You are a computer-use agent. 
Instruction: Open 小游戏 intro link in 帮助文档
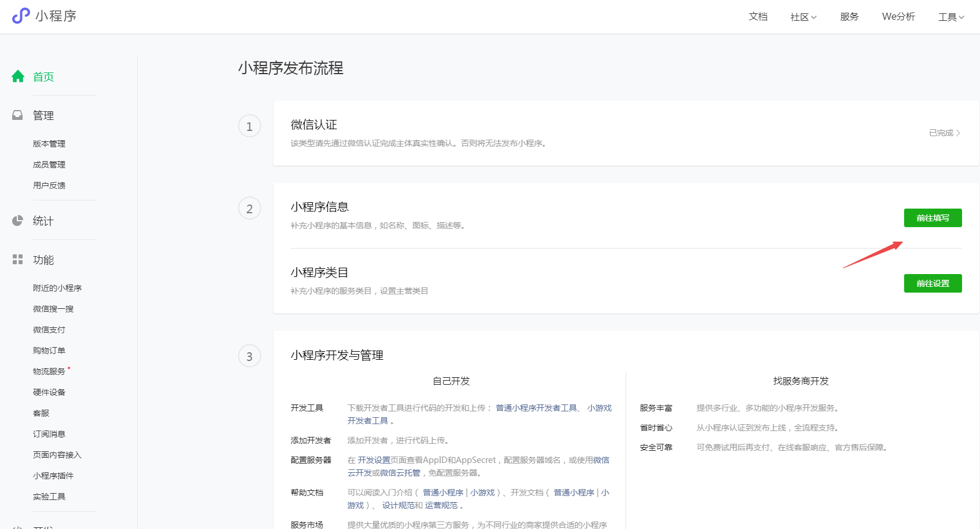click(482, 492)
